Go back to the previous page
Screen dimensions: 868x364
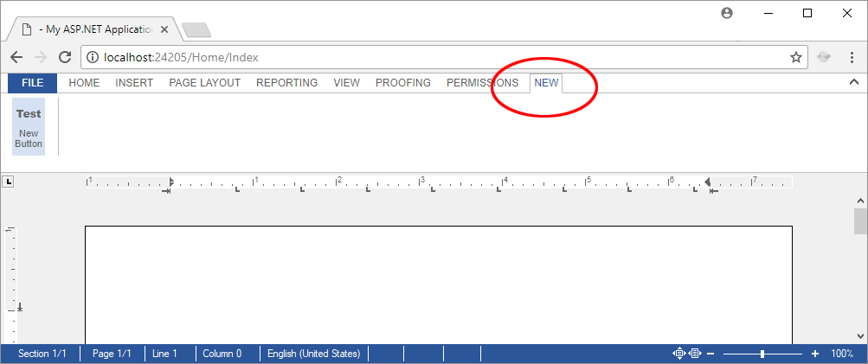click(16, 57)
